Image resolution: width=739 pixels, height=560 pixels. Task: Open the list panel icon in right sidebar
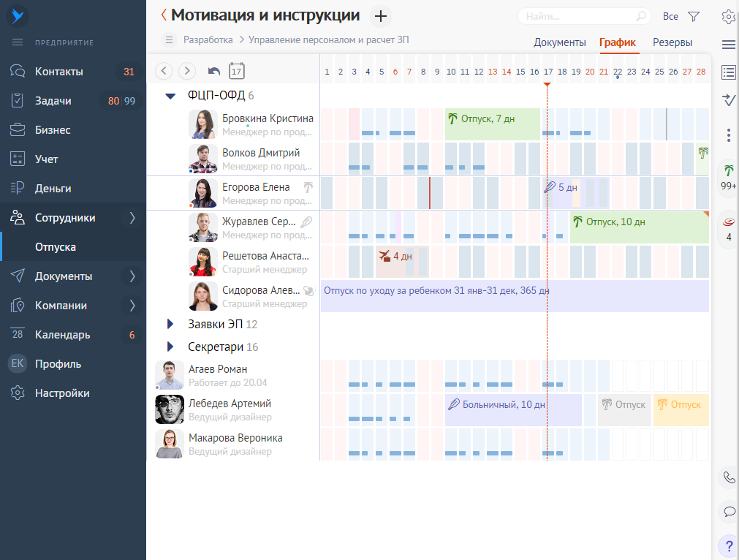coord(727,72)
